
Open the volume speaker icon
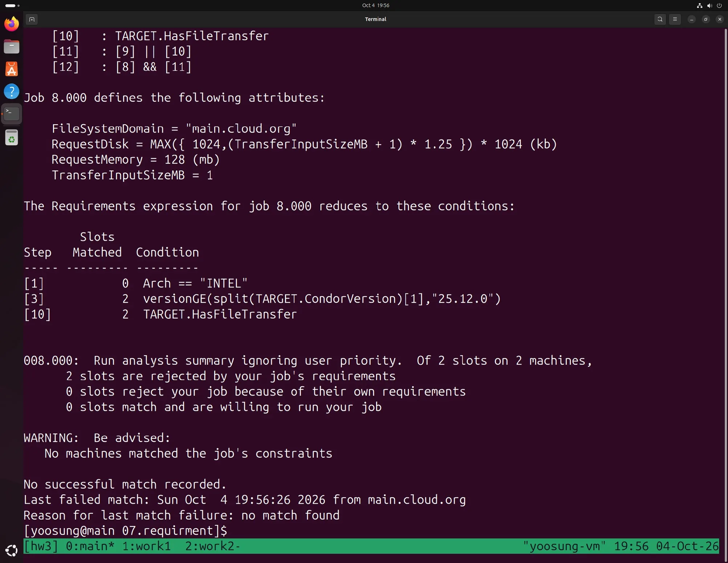click(x=709, y=5)
